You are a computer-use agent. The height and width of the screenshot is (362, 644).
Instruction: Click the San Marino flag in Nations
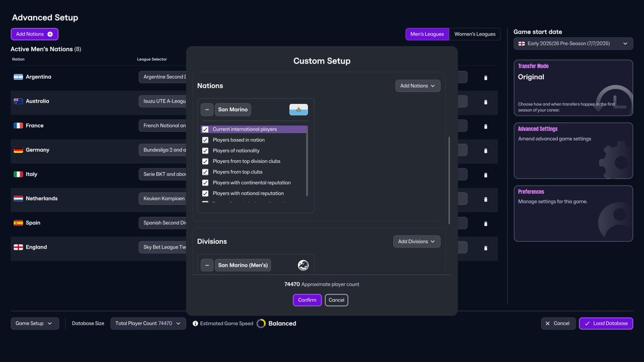(x=299, y=110)
